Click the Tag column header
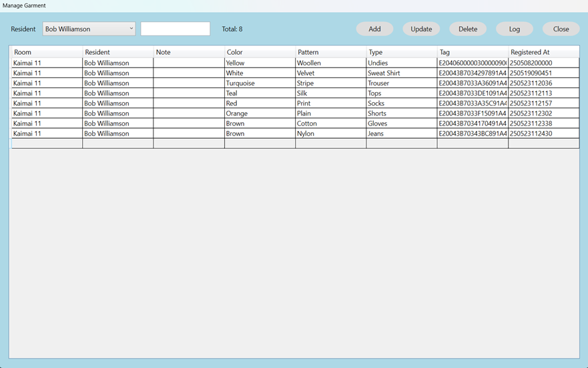Screen dimensions: 588x368 pos(472,52)
